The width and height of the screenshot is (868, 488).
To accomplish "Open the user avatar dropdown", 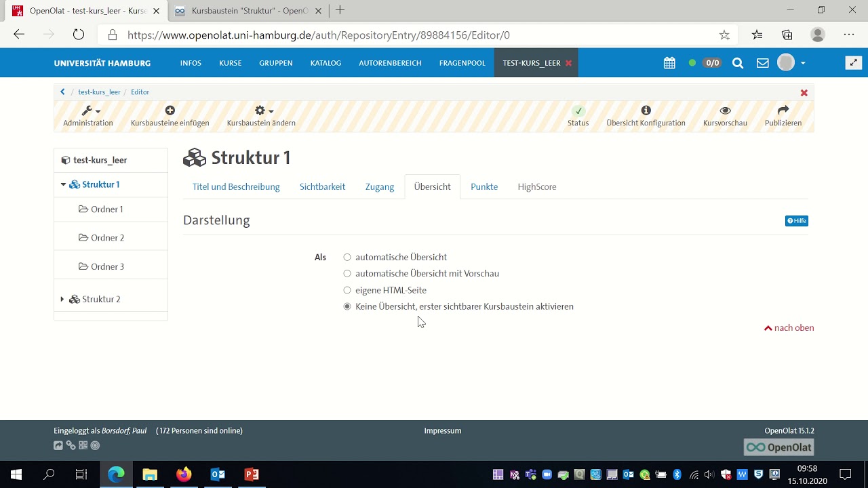I will tap(791, 63).
